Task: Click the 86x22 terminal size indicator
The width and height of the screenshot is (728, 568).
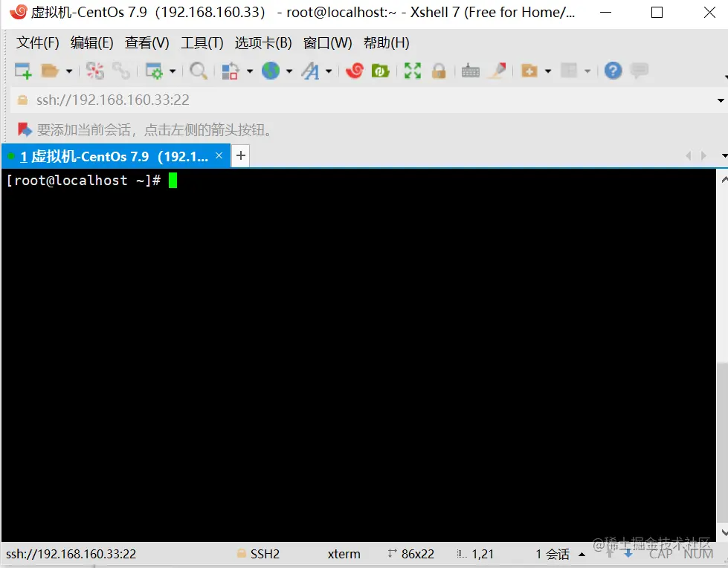Action: point(411,554)
